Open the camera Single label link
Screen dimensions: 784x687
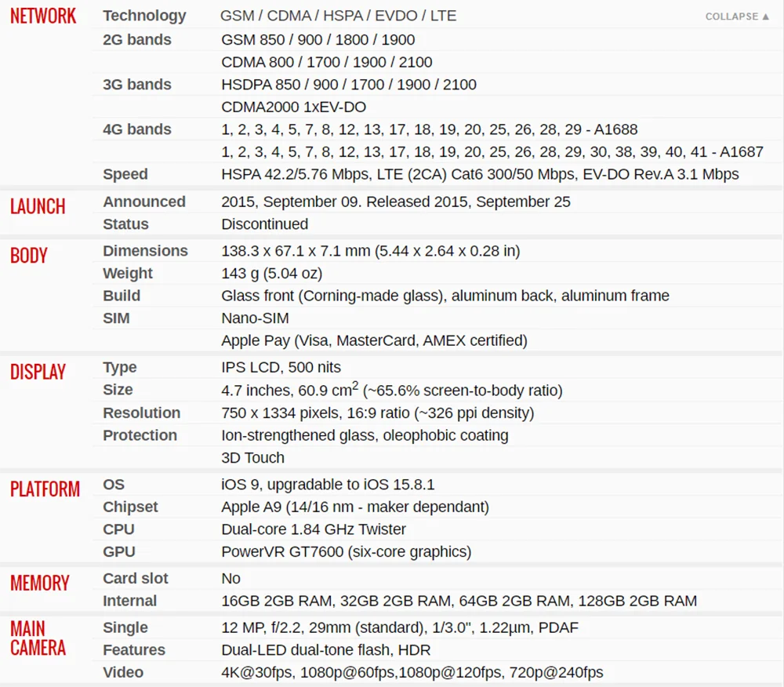click(125, 628)
